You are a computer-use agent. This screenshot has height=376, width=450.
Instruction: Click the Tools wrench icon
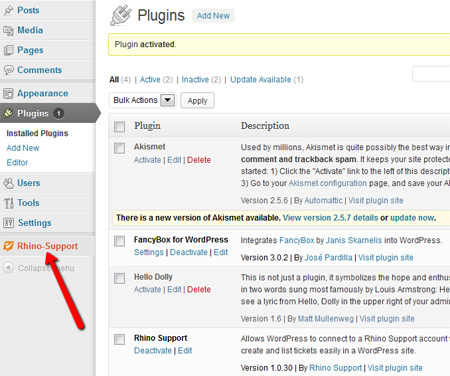click(8, 203)
